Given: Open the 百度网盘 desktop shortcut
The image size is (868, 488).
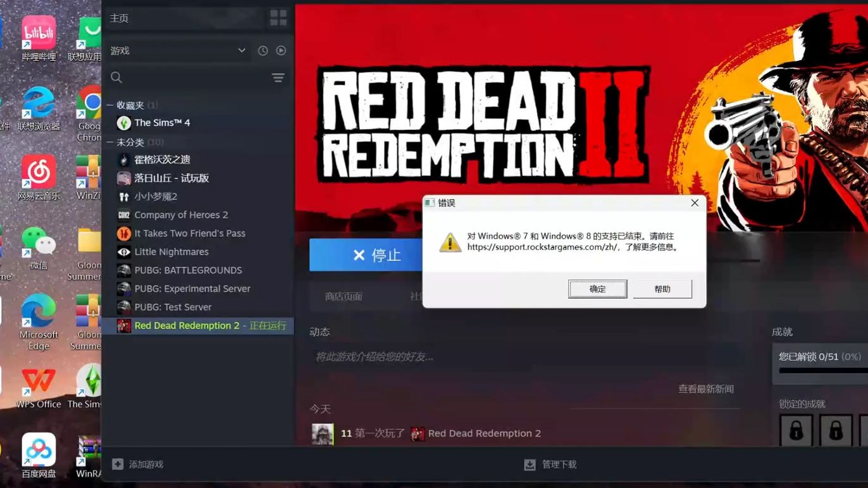Looking at the screenshot, I should (x=39, y=456).
